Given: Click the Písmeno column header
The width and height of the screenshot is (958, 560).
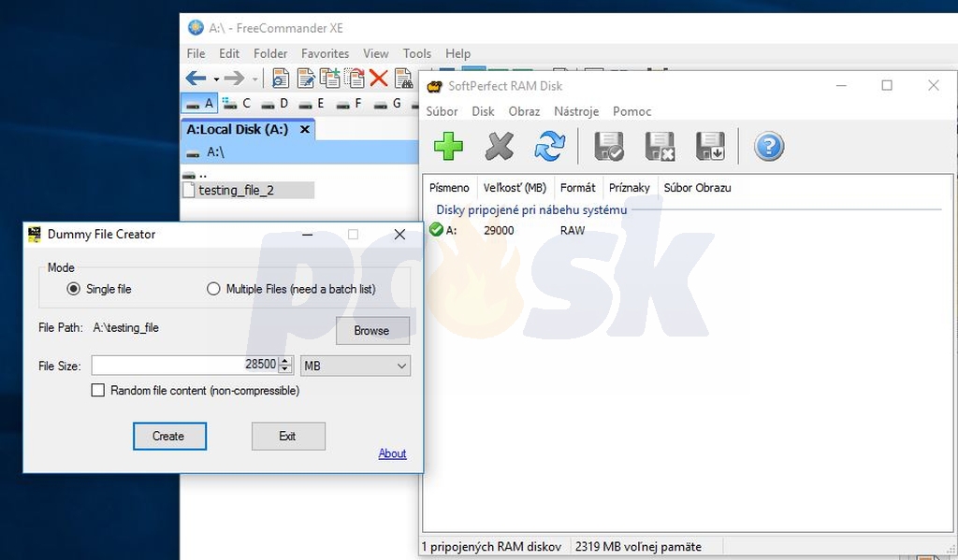Looking at the screenshot, I should coord(449,188).
